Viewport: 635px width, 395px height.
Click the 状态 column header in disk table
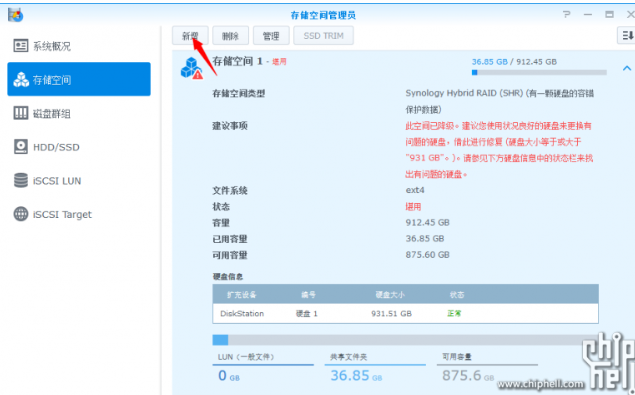(457, 295)
